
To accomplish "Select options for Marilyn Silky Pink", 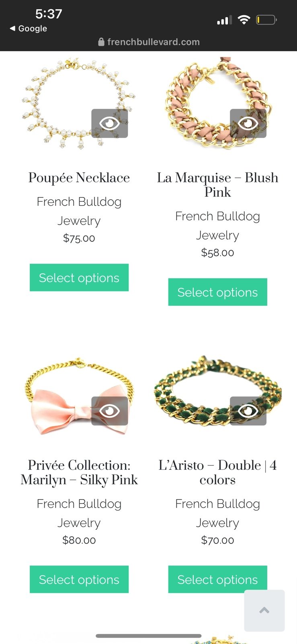I will tap(79, 579).
